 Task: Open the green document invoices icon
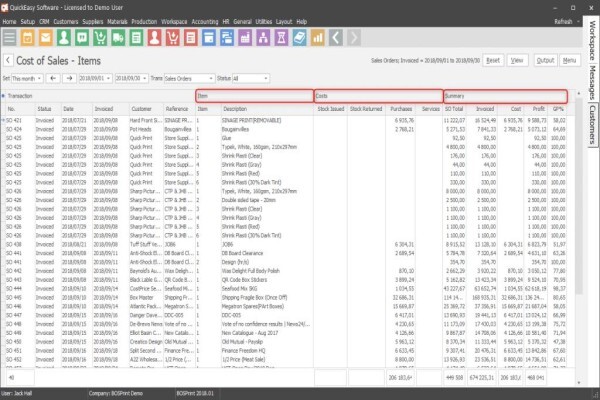coord(136,38)
